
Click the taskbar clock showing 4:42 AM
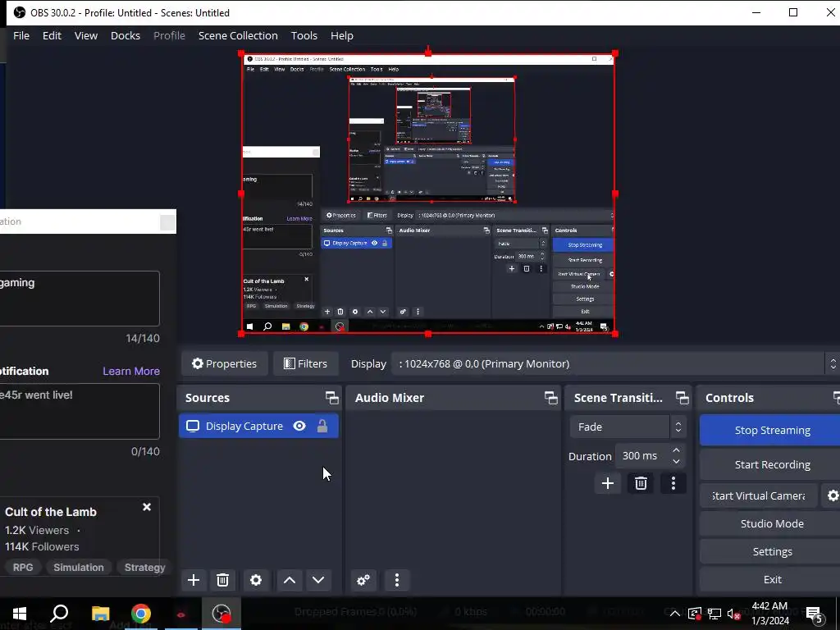pos(769,614)
